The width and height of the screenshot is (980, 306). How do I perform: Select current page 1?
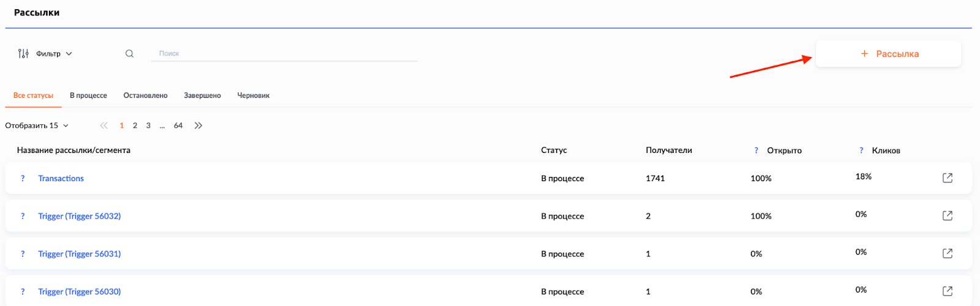pyautogui.click(x=122, y=125)
